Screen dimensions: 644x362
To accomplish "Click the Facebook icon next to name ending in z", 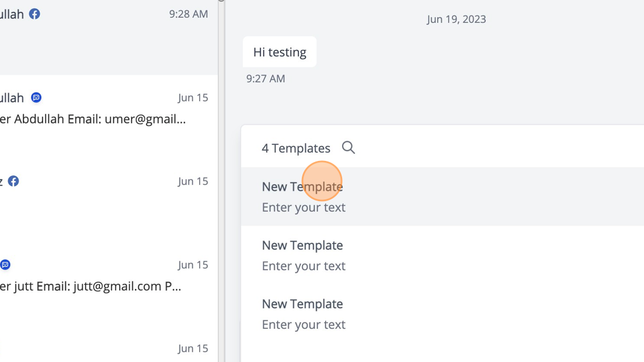I will pos(13,181).
